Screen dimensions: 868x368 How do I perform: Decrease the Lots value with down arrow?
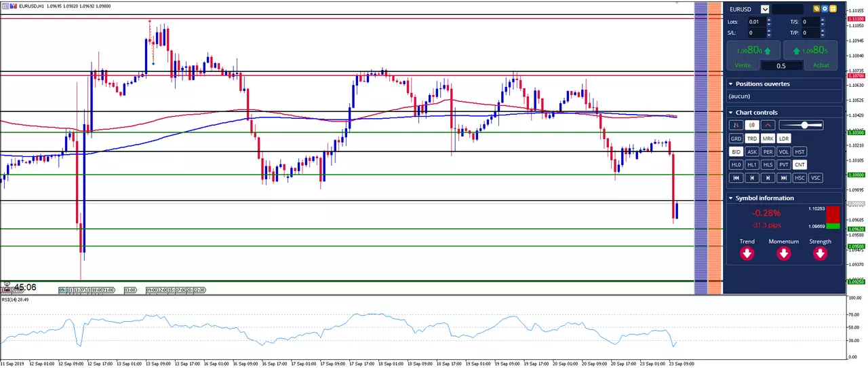pos(769,24)
